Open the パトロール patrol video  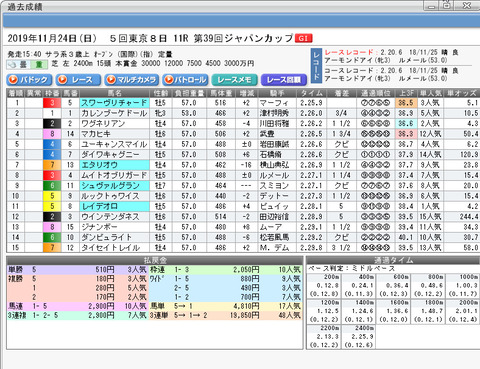tap(186, 80)
